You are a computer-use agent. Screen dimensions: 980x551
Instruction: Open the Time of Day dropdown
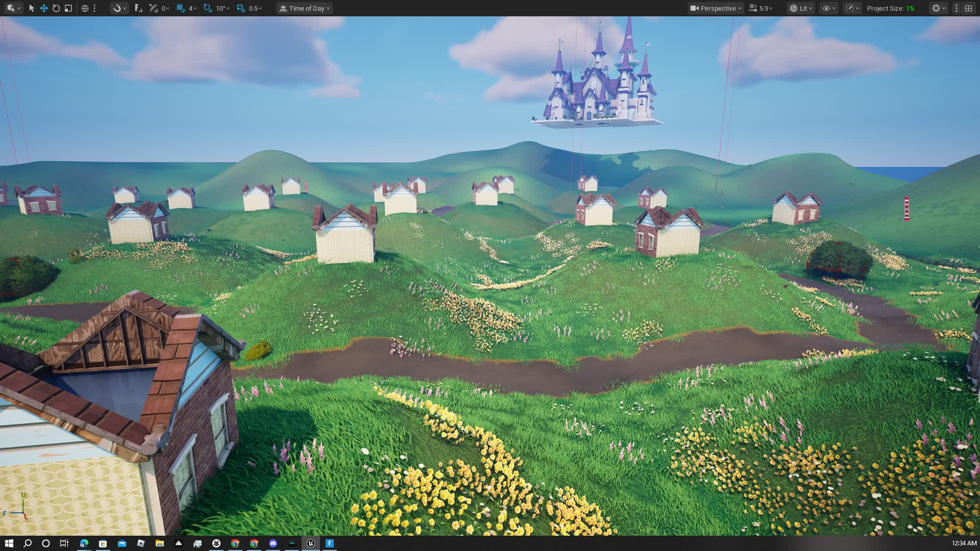click(x=305, y=8)
